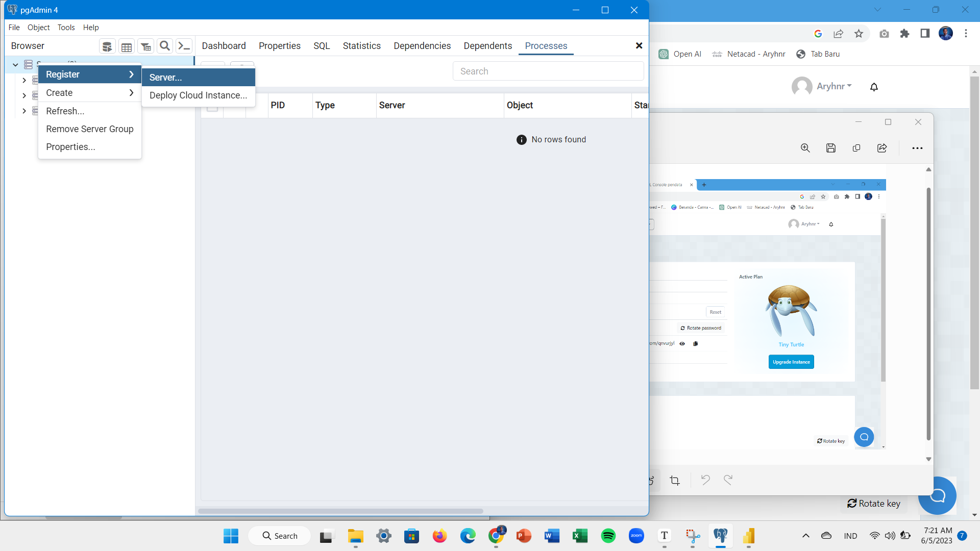
Task: Launch the PSQL terminal tool icon
Action: [184, 46]
